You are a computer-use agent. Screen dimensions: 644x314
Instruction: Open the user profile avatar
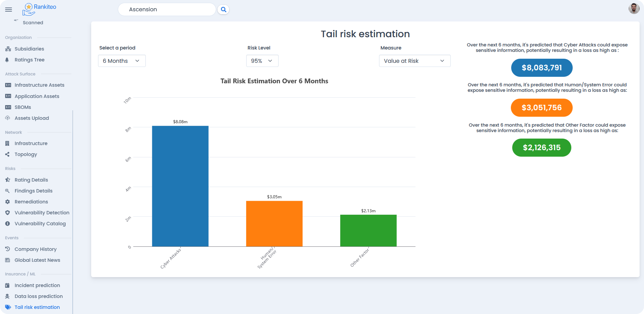point(634,9)
